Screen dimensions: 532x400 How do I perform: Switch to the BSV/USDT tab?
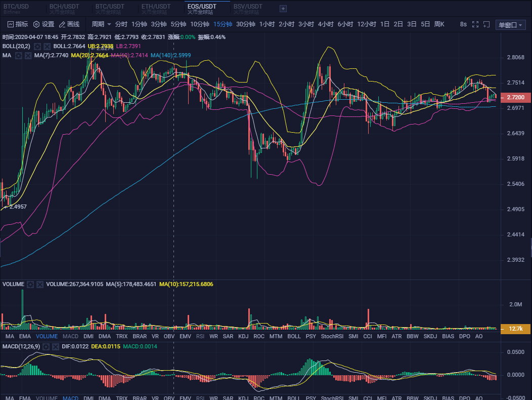(248, 7)
